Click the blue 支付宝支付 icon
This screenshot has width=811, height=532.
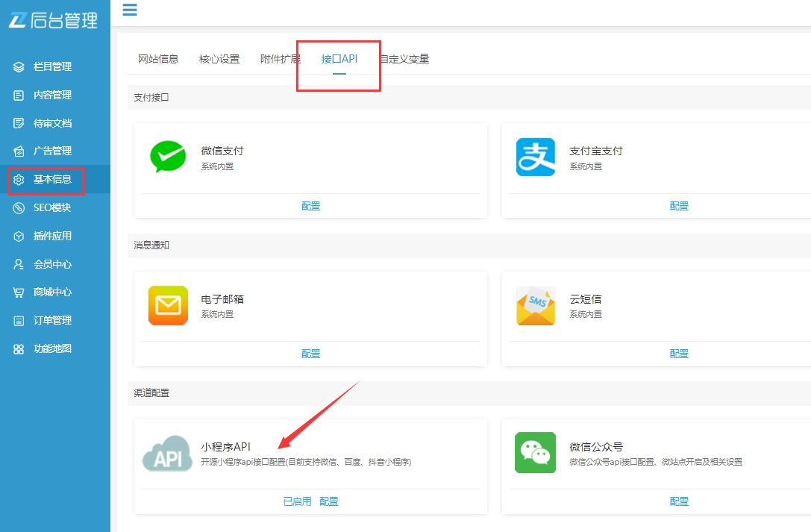[536, 157]
